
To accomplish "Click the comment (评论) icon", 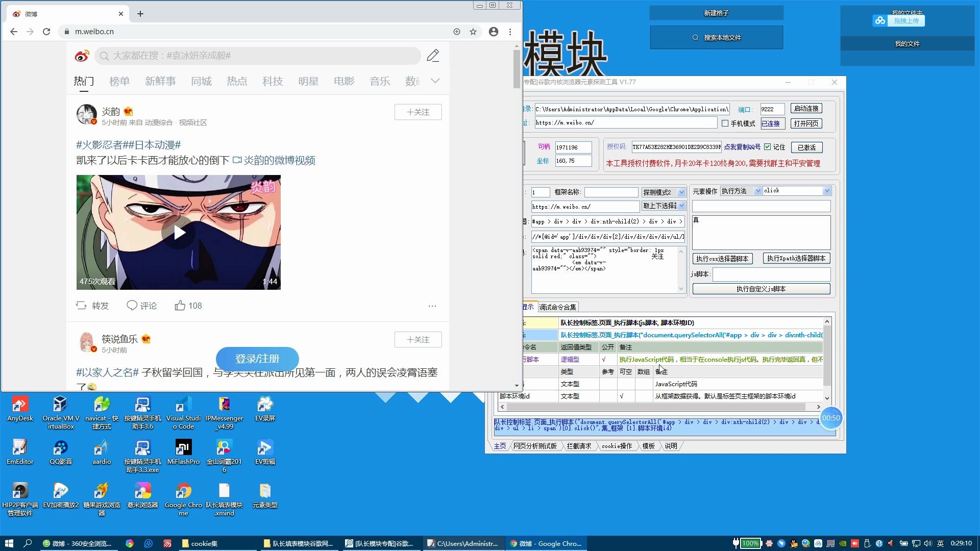I will (x=132, y=306).
